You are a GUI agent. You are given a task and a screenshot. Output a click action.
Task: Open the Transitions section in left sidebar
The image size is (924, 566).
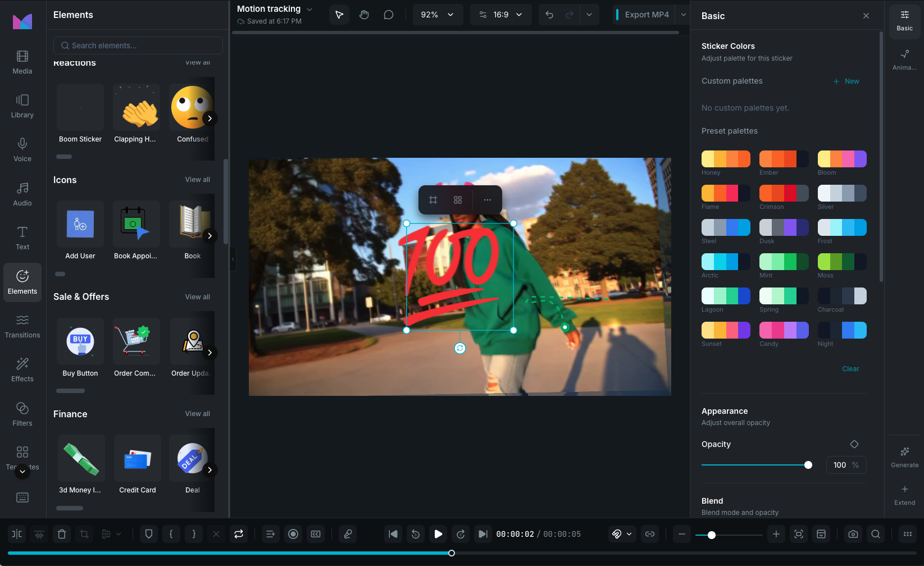(x=22, y=326)
